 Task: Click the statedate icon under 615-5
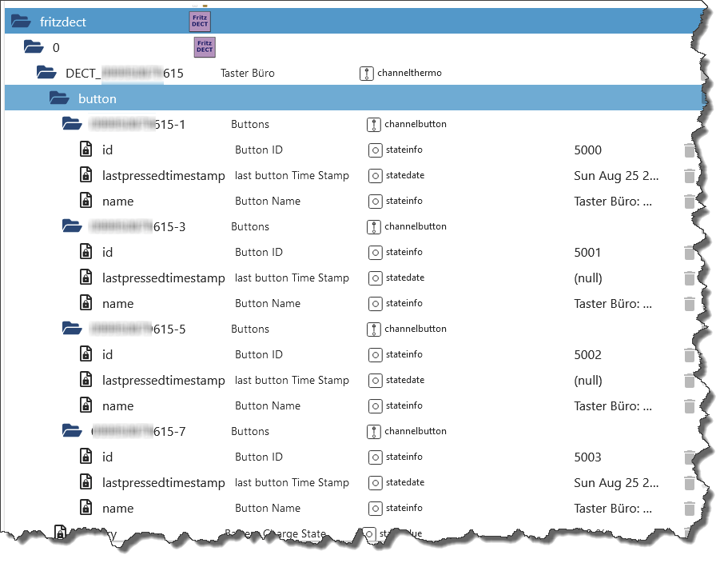click(375, 381)
